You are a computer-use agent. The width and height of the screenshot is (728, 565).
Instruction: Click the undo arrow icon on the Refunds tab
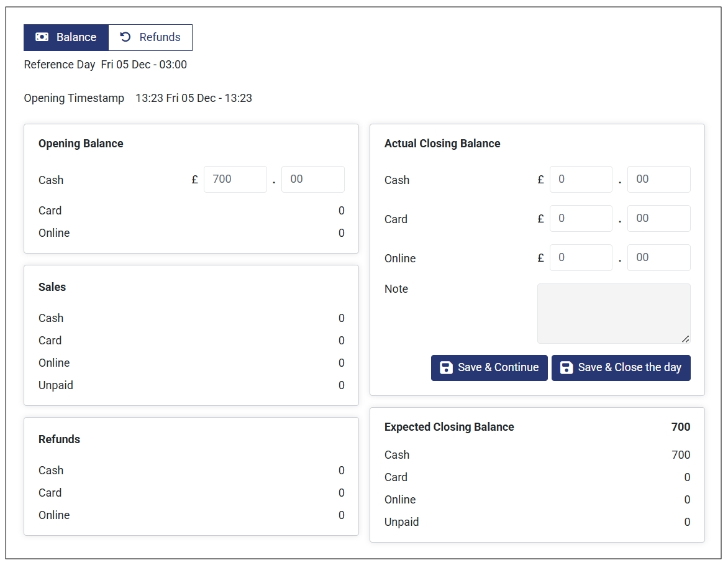click(125, 37)
